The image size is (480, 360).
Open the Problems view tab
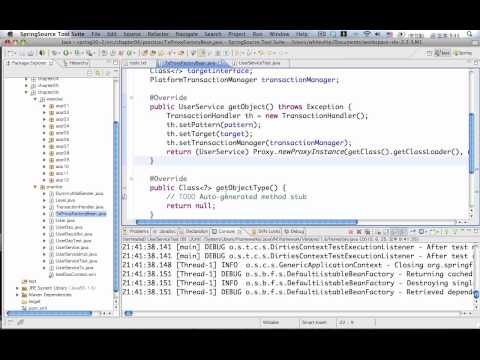click(x=136, y=231)
